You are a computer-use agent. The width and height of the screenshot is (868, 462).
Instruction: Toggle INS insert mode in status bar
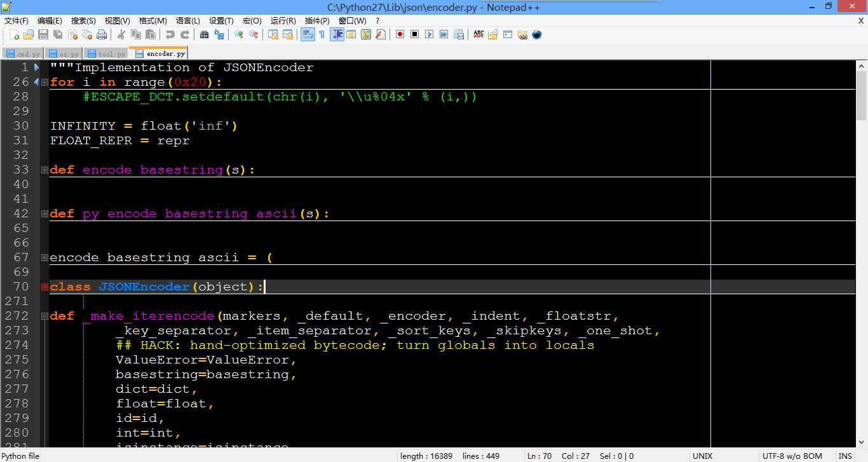click(x=845, y=456)
